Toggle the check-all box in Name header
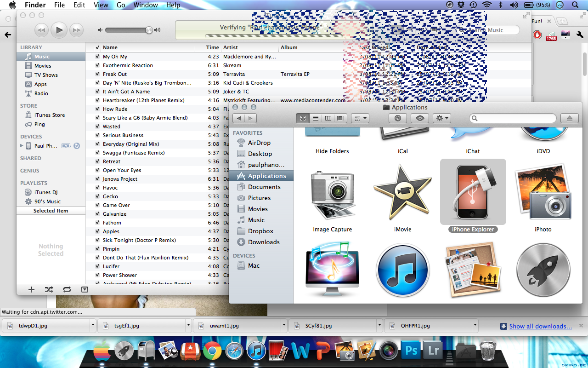This screenshot has width=588, height=368. click(97, 47)
